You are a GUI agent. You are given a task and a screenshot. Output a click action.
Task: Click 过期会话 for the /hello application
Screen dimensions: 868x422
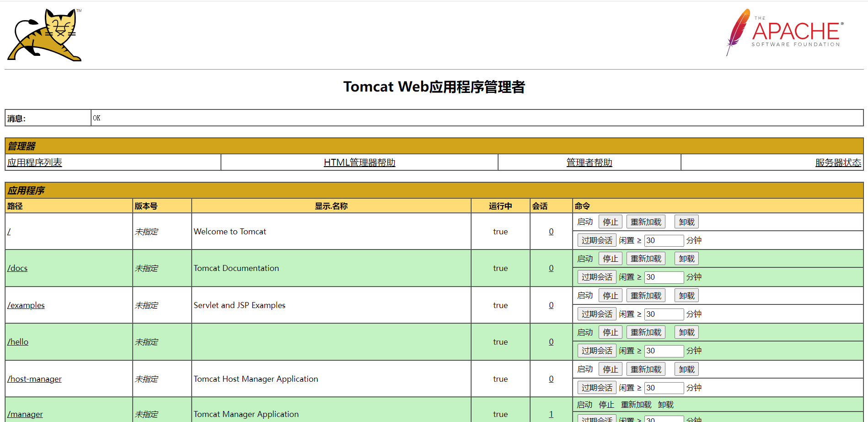pyautogui.click(x=597, y=350)
